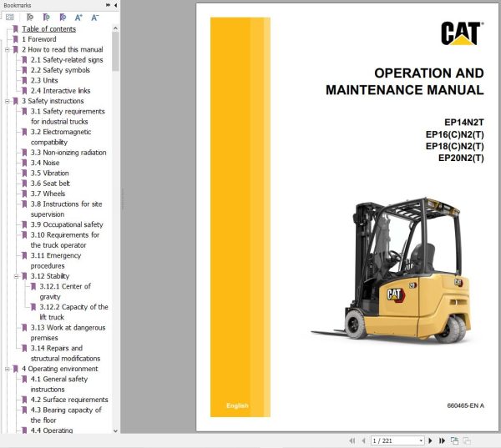Click the bookmarks panel scrollbar thumb
The width and height of the screenshot is (501, 448).
(116, 51)
